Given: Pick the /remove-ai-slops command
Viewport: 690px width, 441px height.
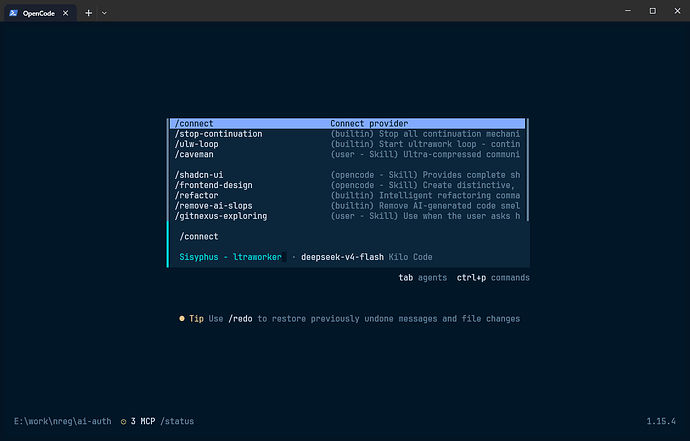Looking at the screenshot, I should point(348,206).
